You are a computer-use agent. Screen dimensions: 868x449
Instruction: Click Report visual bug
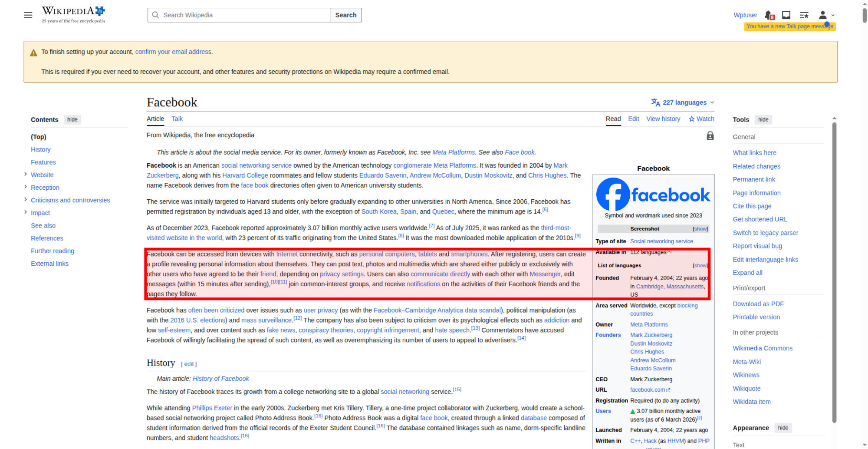coord(757,246)
